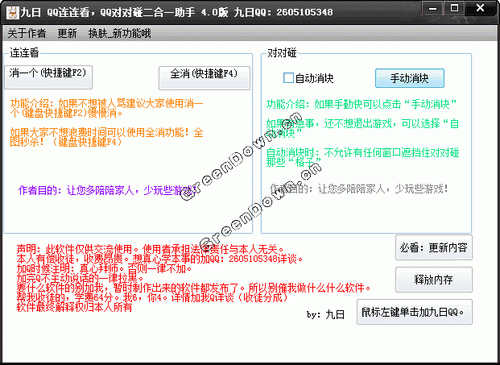
Task: Enable the 自动消块 checkbox
Action: pos(288,78)
